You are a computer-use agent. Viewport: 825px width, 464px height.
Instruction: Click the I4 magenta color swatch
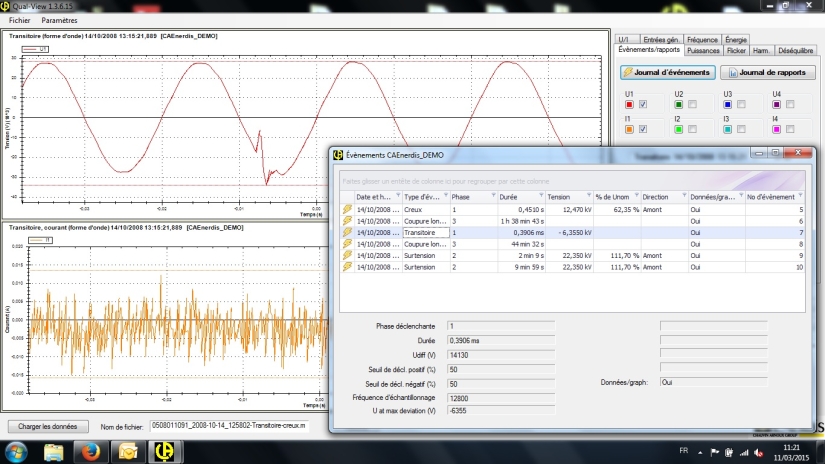click(777, 129)
